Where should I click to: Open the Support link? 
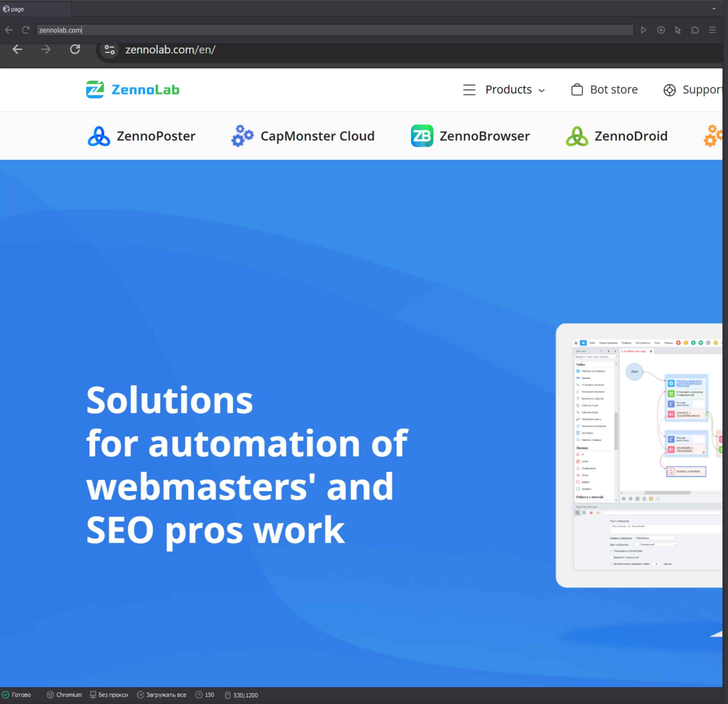693,89
